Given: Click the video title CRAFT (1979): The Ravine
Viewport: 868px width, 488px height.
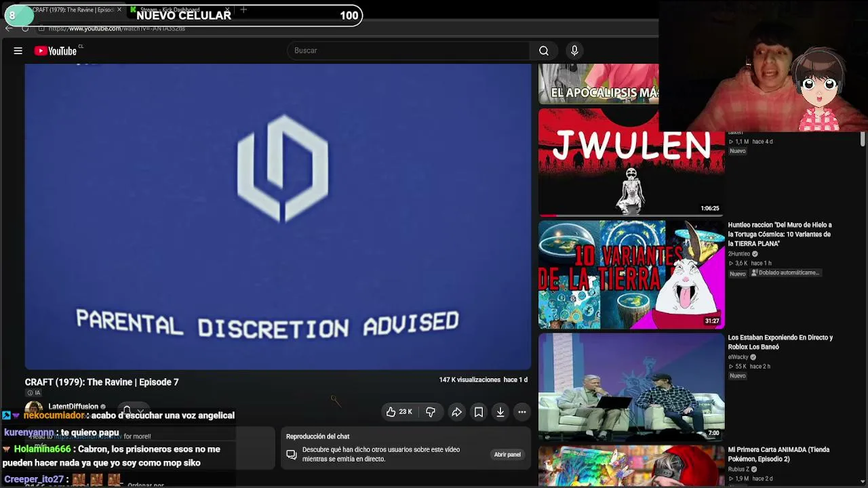Looking at the screenshot, I should tap(102, 382).
